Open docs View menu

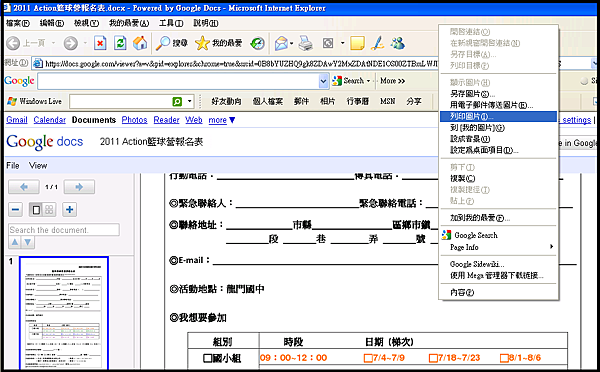(x=38, y=166)
